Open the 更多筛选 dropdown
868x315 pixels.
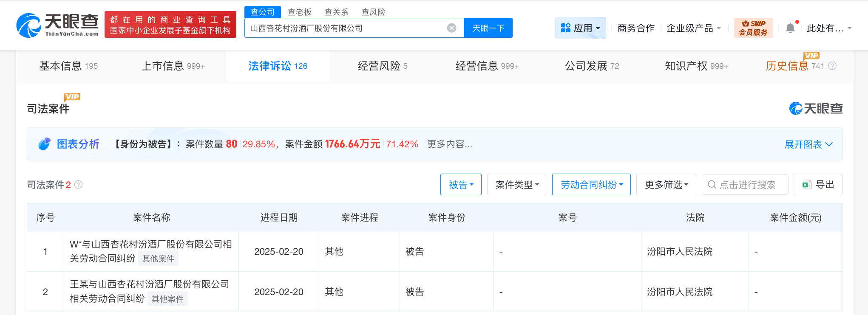(x=666, y=185)
